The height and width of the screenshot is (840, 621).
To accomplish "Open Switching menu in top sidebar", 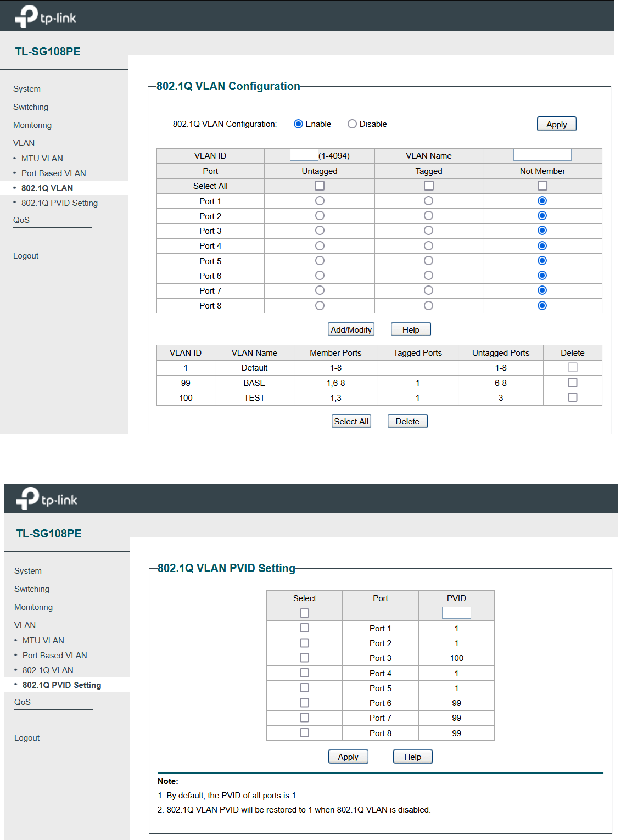I will click(x=31, y=107).
